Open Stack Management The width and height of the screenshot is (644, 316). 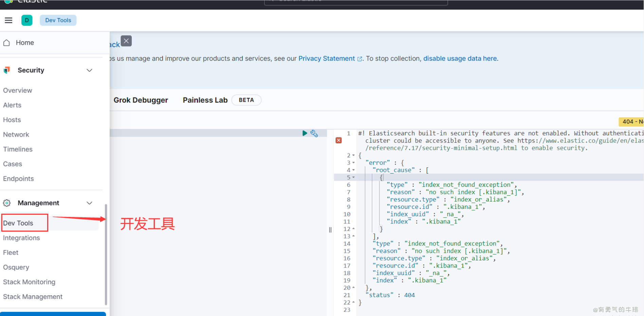(x=33, y=297)
